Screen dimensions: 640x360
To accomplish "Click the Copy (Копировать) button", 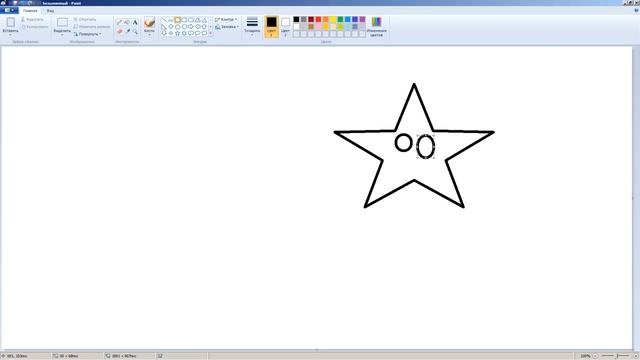I will [35, 27].
